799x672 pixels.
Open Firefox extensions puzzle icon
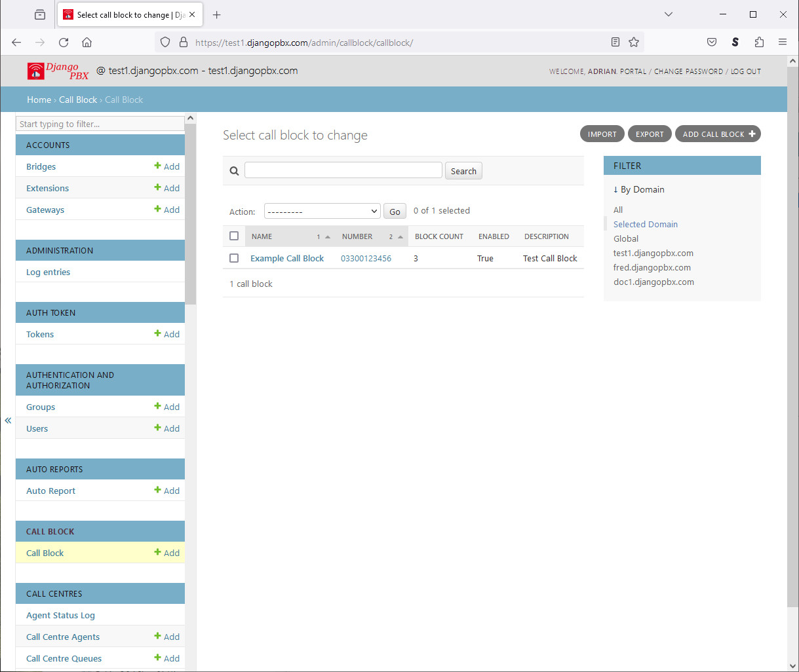(759, 42)
